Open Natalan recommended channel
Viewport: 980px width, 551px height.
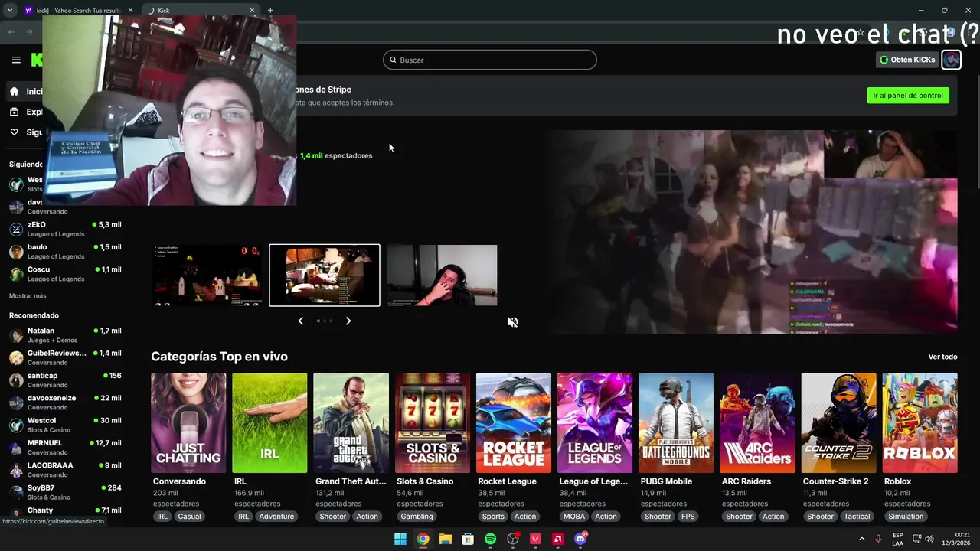click(x=65, y=335)
